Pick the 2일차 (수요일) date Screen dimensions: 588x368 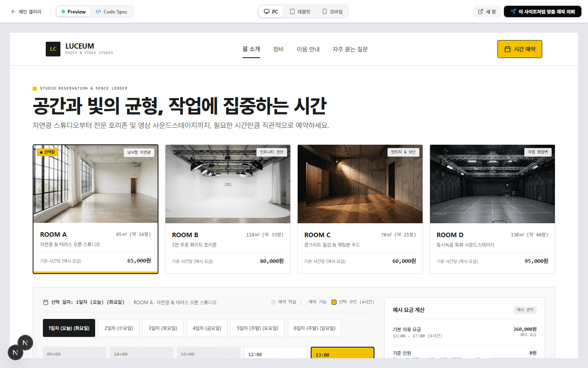tap(119, 328)
